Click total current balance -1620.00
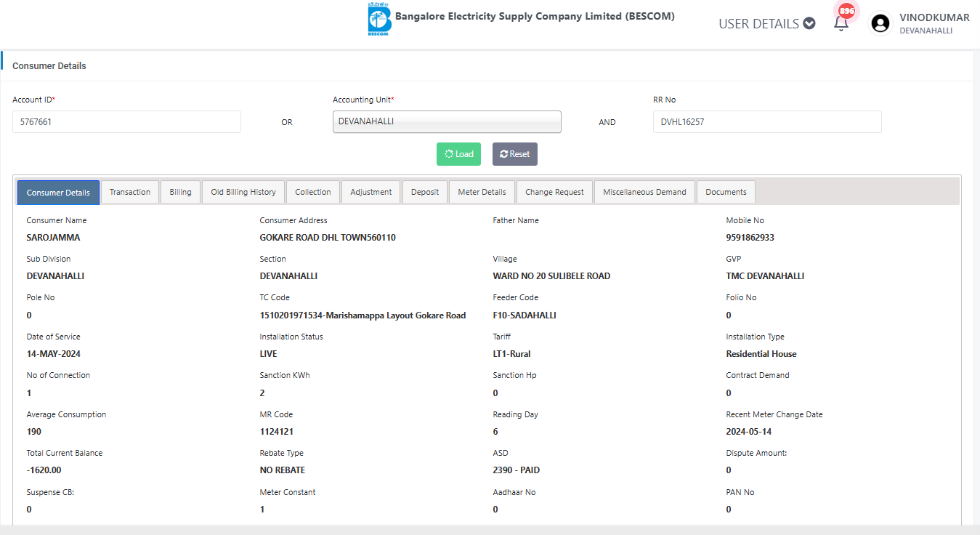980x535 pixels. pyautogui.click(x=44, y=470)
